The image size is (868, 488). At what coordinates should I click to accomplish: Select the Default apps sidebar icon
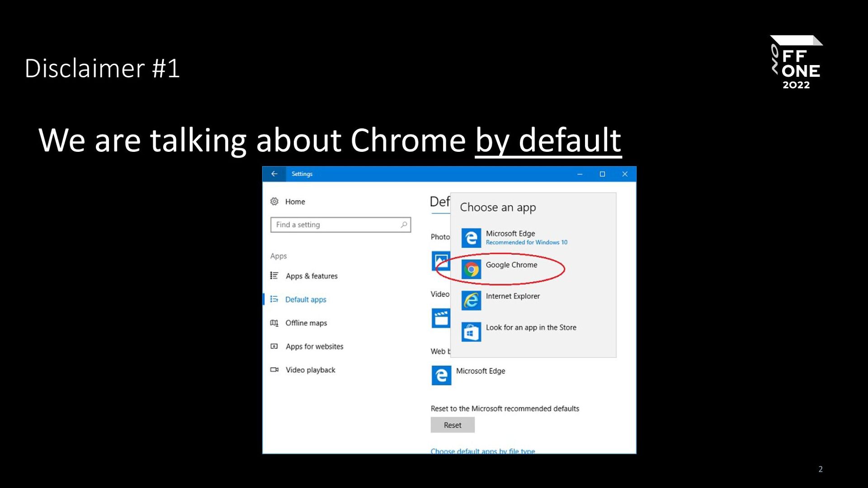tap(274, 299)
